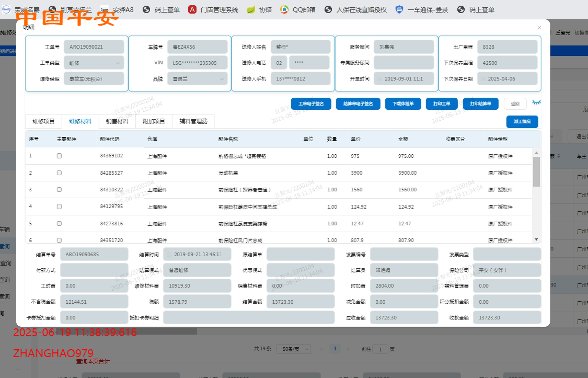This screenshot has width=588, height=378.
Task: Click the 保险公司 field 平安（安骅）
Action: pyautogui.click(x=507, y=270)
